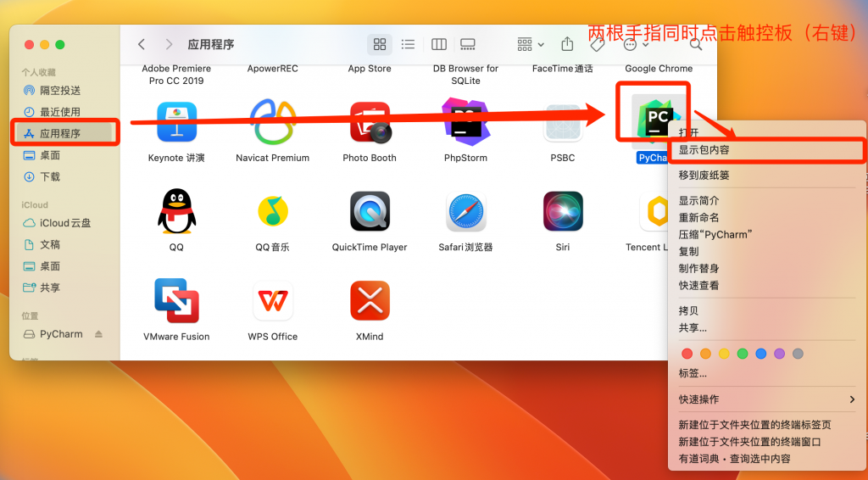Open the more actions ellipsis dropdown
868x480 pixels.
coord(636,44)
